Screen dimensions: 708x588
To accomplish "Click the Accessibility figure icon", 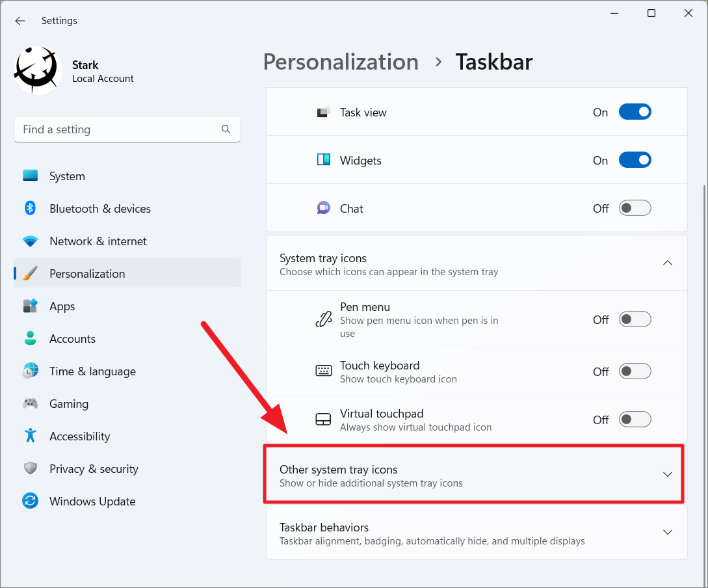I will pos(30,436).
